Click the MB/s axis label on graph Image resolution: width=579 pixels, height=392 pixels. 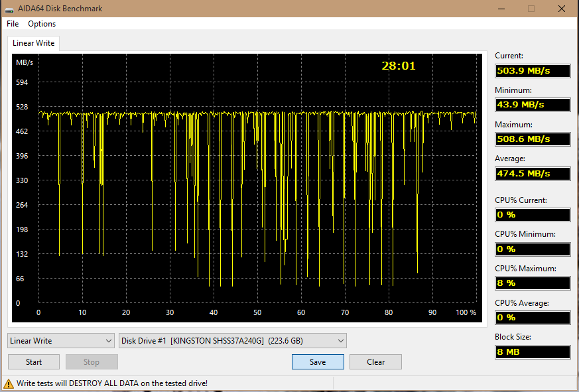(25, 62)
